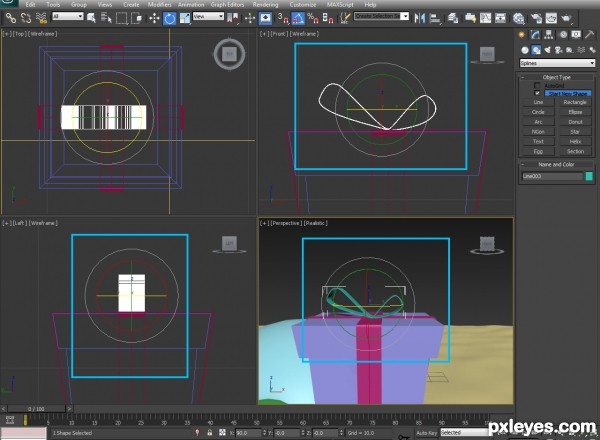Open the Edit menu
600x440 pixels.
(30, 5)
